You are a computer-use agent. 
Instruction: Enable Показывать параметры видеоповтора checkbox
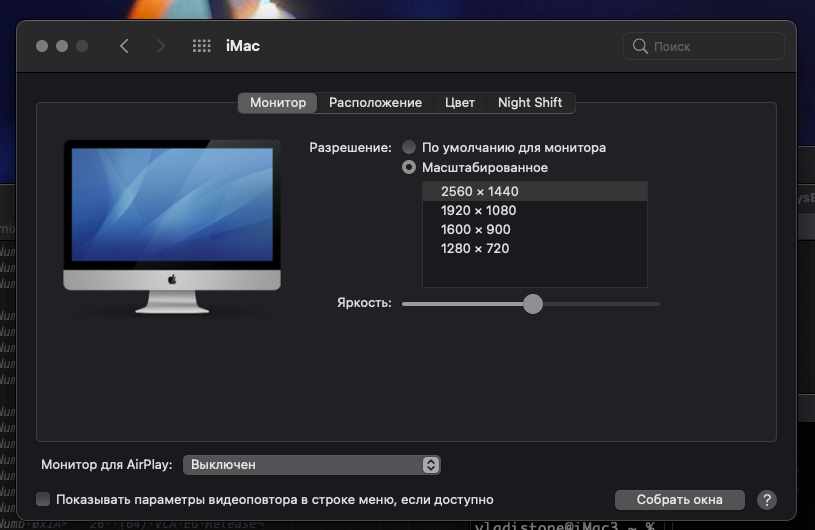(43, 499)
